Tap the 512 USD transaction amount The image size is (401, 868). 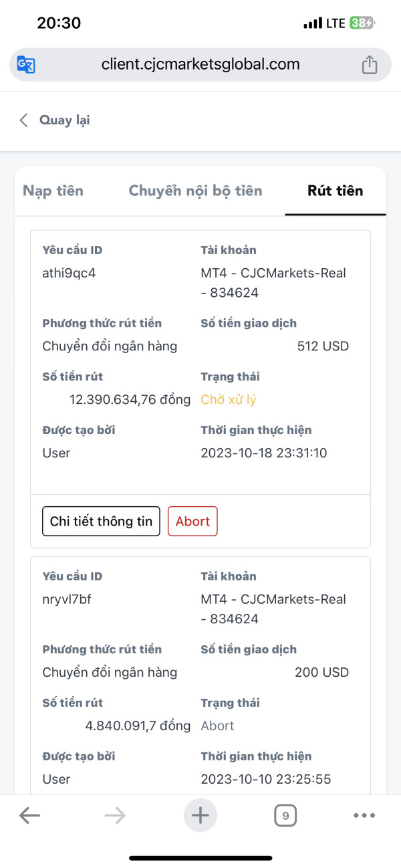tap(323, 346)
